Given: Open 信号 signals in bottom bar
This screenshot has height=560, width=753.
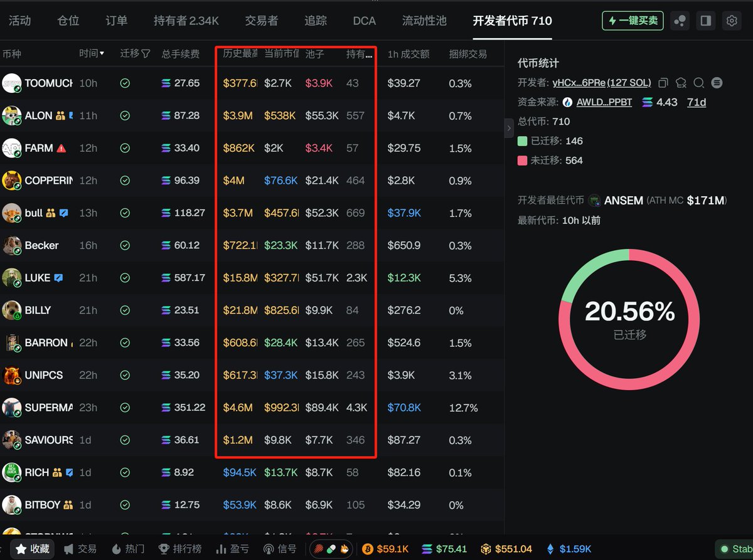Looking at the screenshot, I should [x=280, y=549].
